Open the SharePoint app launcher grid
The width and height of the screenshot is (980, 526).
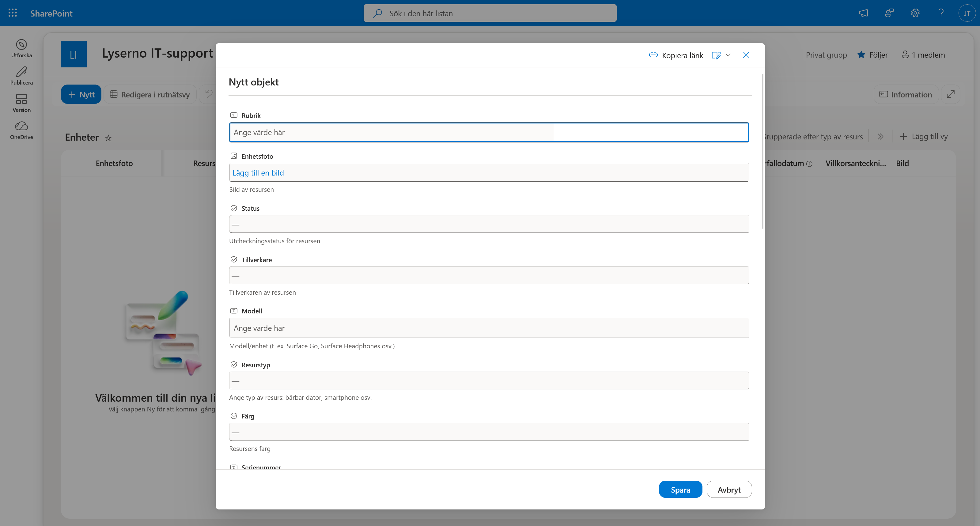(13, 13)
